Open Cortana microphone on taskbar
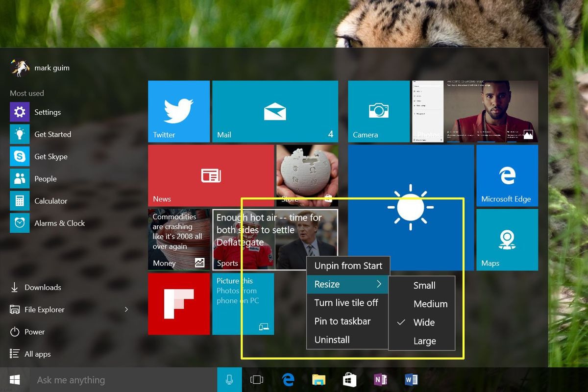 pyautogui.click(x=229, y=379)
